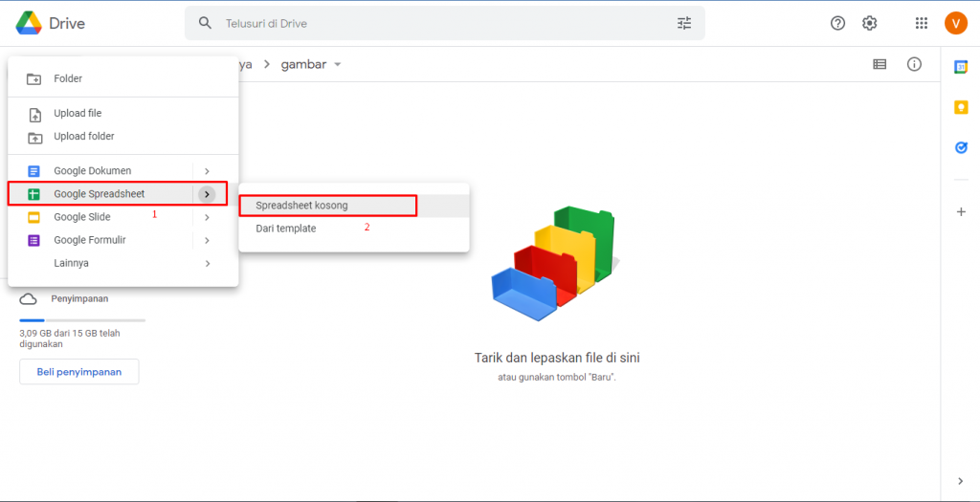Click the storage usage progress bar
Viewport: 980px width, 502px height.
[82, 320]
